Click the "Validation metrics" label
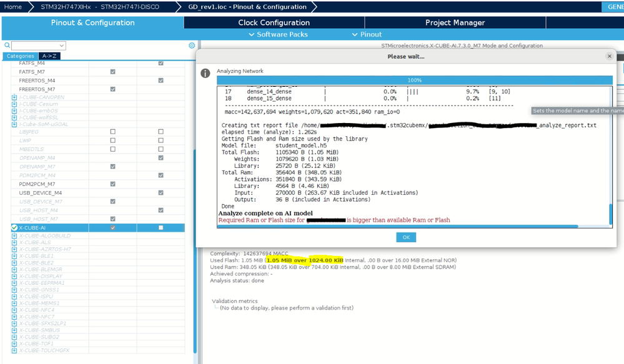Screen dimensions: 624x364 pos(234,301)
